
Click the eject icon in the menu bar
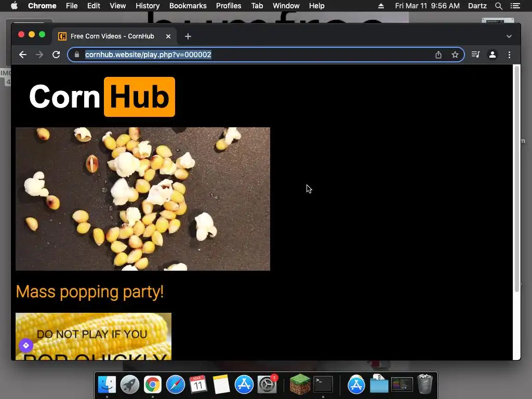(x=381, y=6)
